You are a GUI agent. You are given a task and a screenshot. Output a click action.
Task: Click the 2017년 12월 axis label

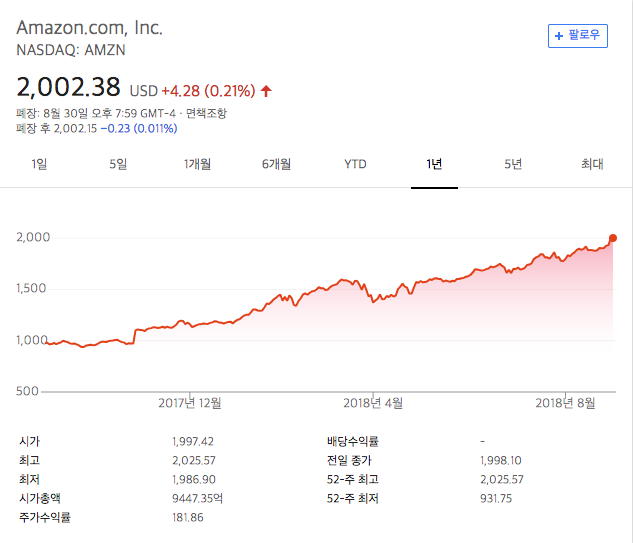tap(190, 403)
